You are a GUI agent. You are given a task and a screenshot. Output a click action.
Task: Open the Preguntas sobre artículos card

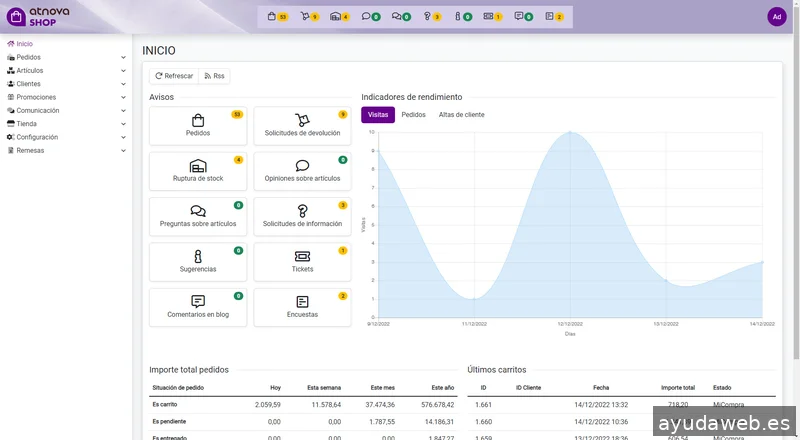tap(198, 216)
